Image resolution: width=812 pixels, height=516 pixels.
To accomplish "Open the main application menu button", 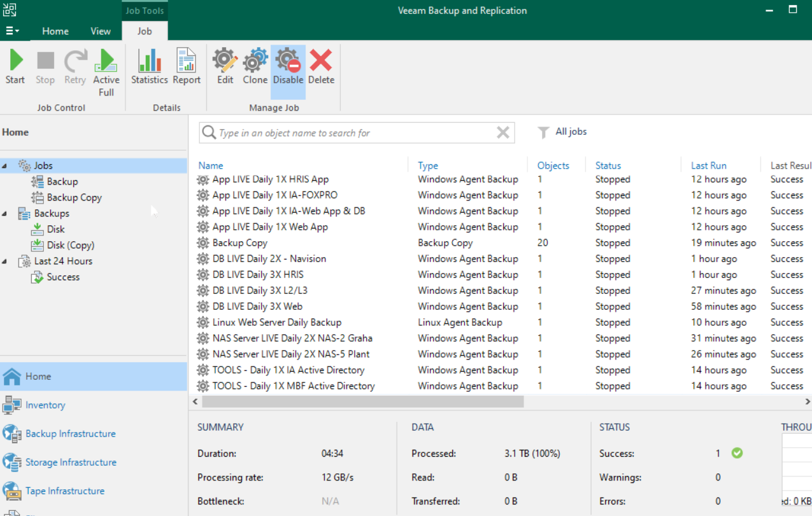I will coord(12,31).
